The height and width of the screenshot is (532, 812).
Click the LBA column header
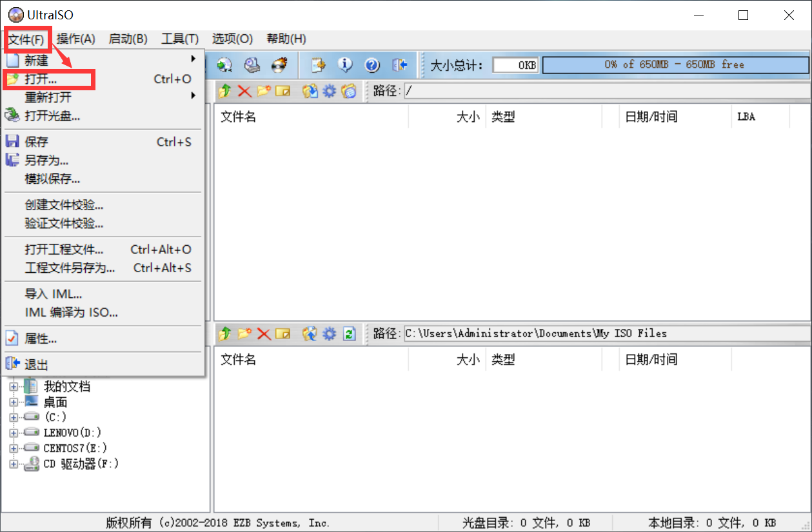[761, 117]
